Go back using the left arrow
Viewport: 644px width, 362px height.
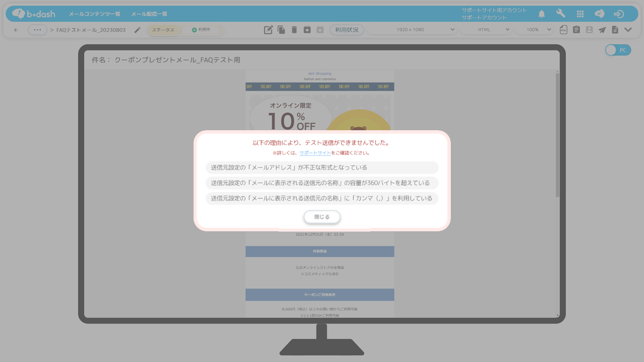pyautogui.click(x=16, y=30)
